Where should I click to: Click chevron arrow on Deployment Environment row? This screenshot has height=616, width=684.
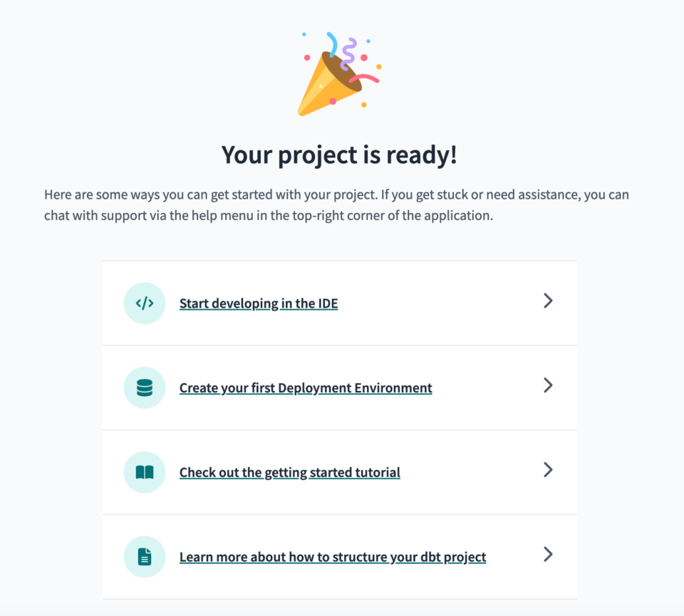[x=548, y=385]
